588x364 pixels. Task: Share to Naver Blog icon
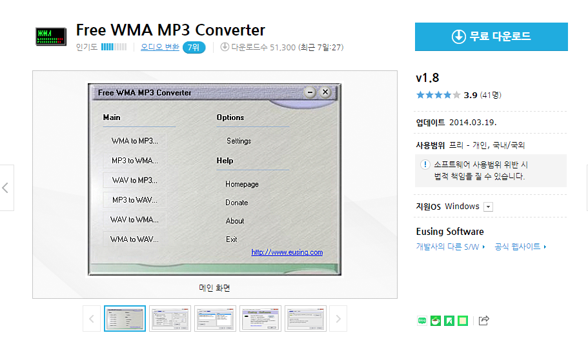click(x=422, y=321)
